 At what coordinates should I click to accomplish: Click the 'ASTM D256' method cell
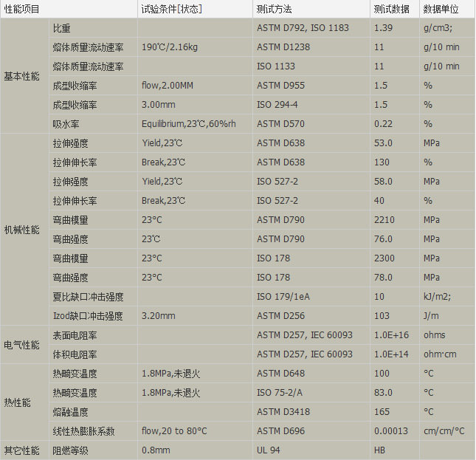point(311,316)
